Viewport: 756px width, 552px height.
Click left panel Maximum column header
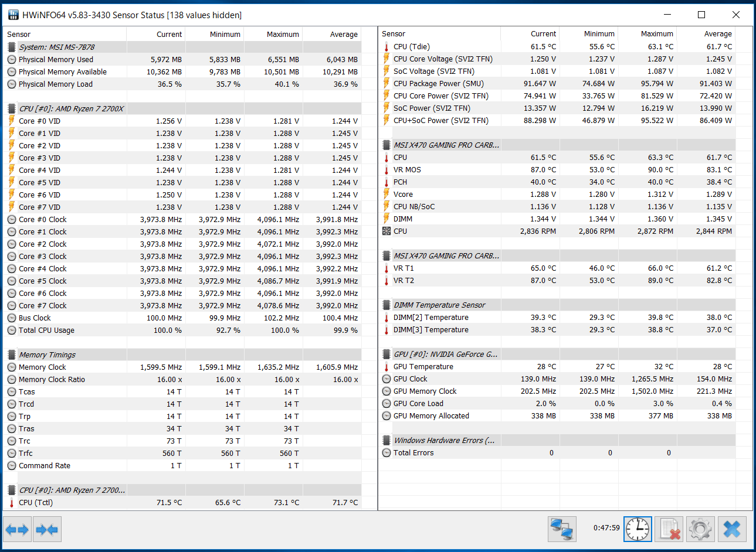tap(273, 34)
